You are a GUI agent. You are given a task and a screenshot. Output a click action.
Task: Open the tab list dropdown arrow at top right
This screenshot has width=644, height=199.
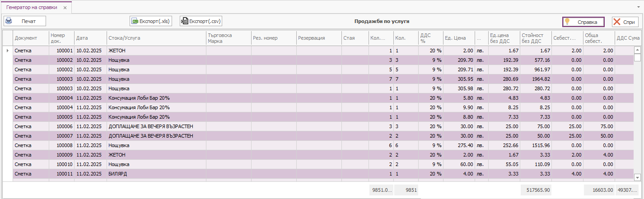(x=638, y=8)
